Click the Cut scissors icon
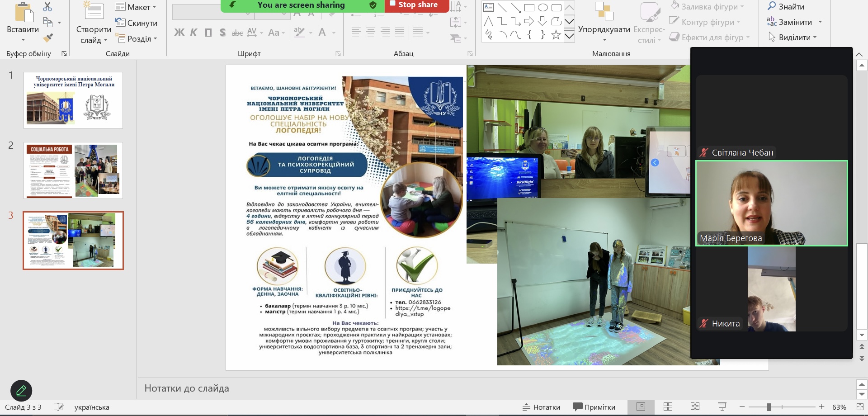 [47, 6]
